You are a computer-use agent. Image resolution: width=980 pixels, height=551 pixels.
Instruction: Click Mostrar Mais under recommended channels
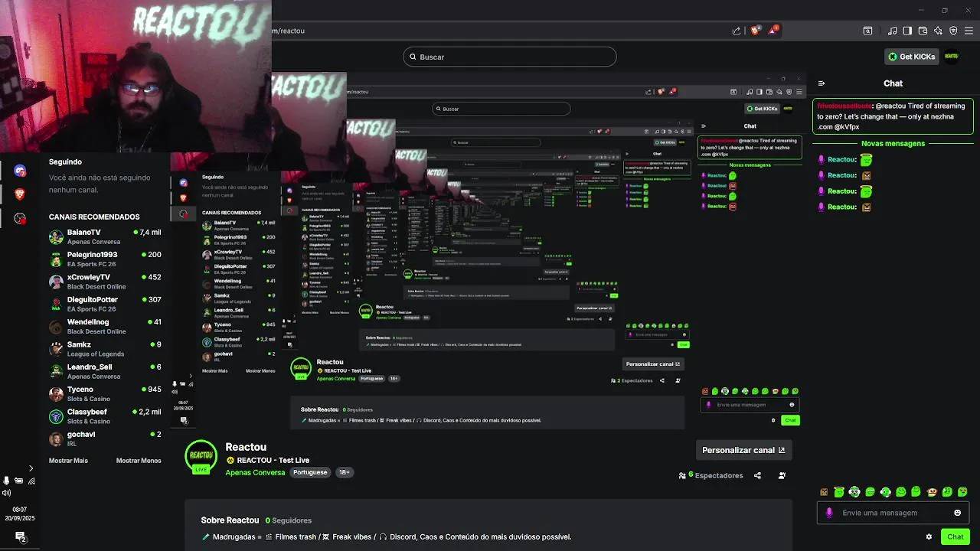tap(68, 461)
